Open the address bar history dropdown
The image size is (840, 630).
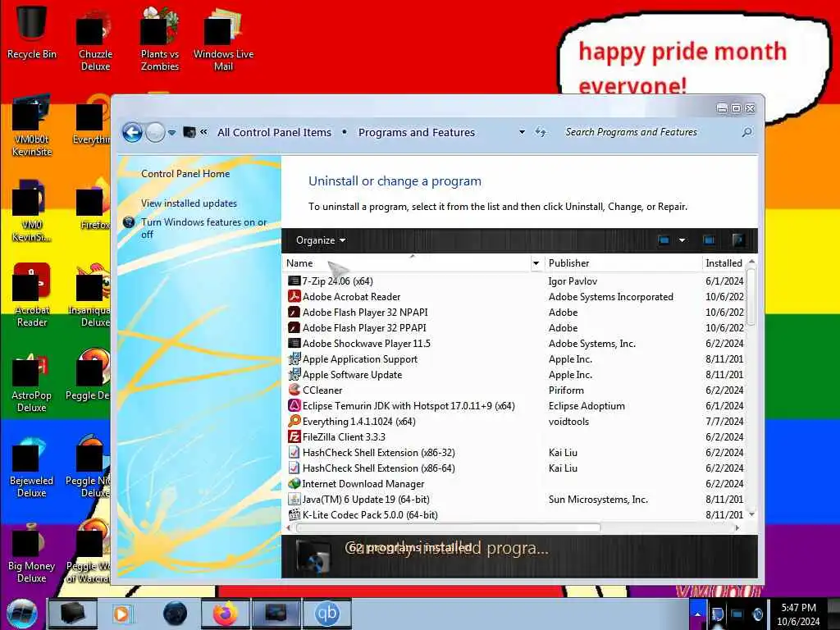pyautogui.click(x=522, y=132)
